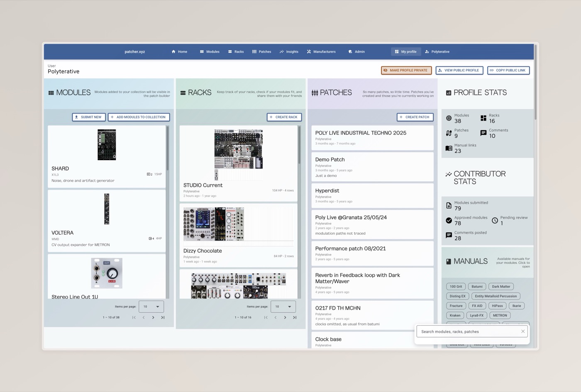Open the Admin section
The height and width of the screenshot is (392, 581).
[x=356, y=52]
